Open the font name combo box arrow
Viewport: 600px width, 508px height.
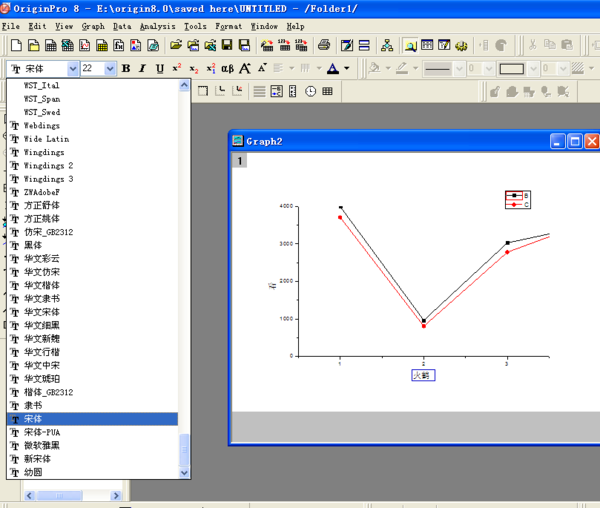[x=73, y=69]
